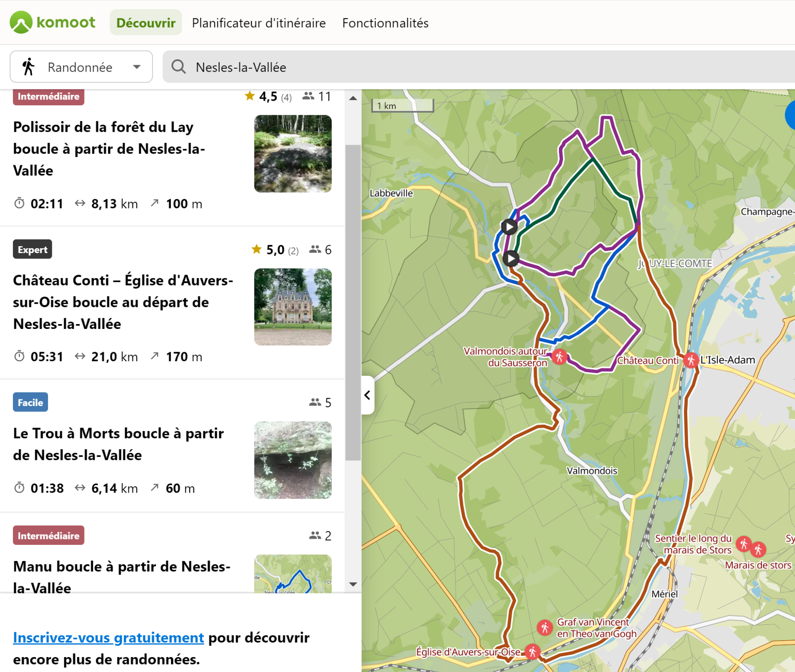
Task: Open the Découvrir tab
Action: tap(146, 23)
